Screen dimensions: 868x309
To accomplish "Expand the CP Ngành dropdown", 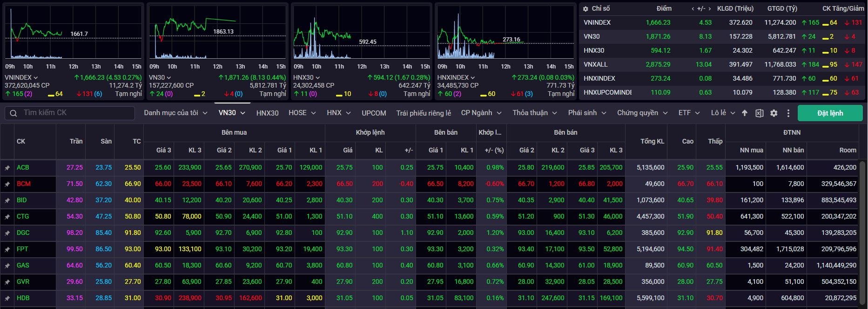I will click(481, 113).
